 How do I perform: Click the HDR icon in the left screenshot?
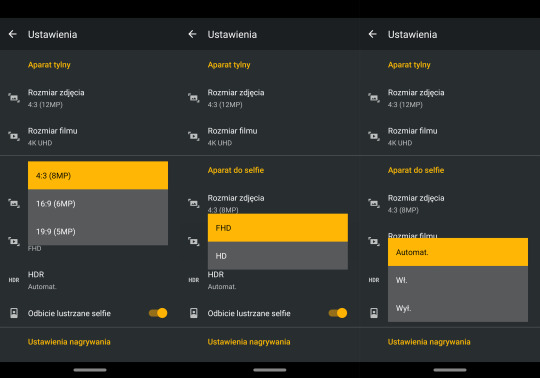14,280
